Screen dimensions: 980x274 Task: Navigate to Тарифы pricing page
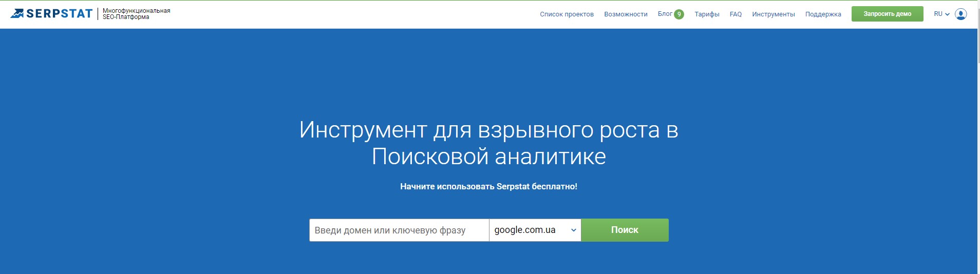(x=707, y=14)
